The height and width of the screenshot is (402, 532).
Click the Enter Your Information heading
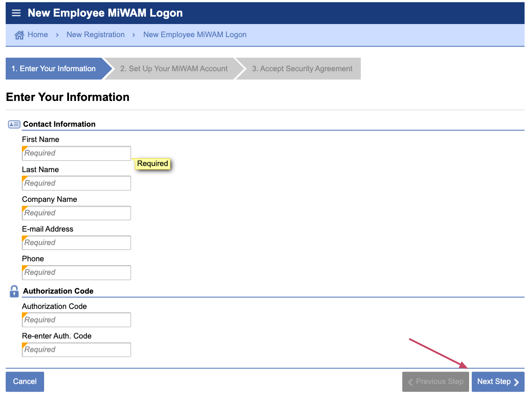click(68, 97)
